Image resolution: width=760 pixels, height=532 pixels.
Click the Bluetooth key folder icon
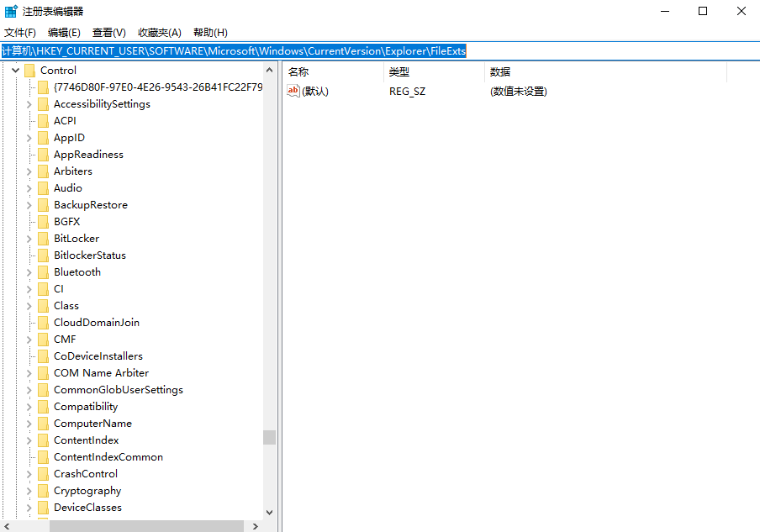(x=44, y=271)
